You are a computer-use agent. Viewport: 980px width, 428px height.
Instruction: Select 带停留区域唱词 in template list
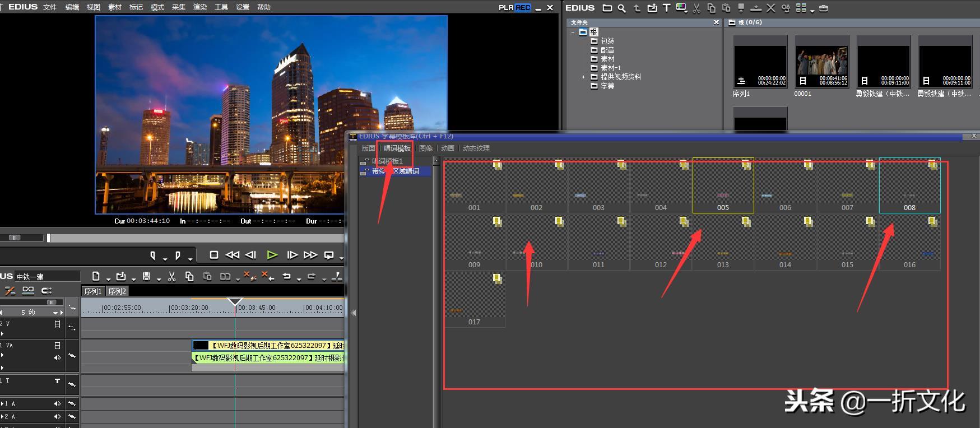coord(396,171)
